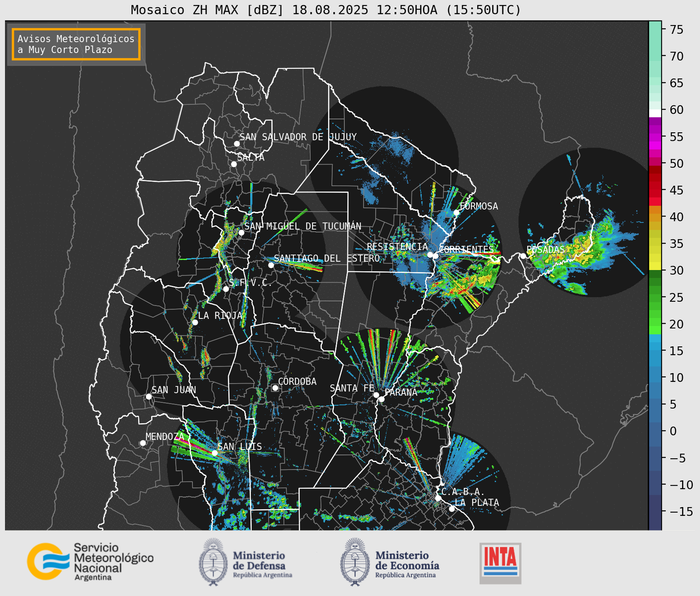This screenshot has width=700, height=596.
Task: Click the SAN MIGUEL DE TUCUMÁN label
Action: point(303,226)
